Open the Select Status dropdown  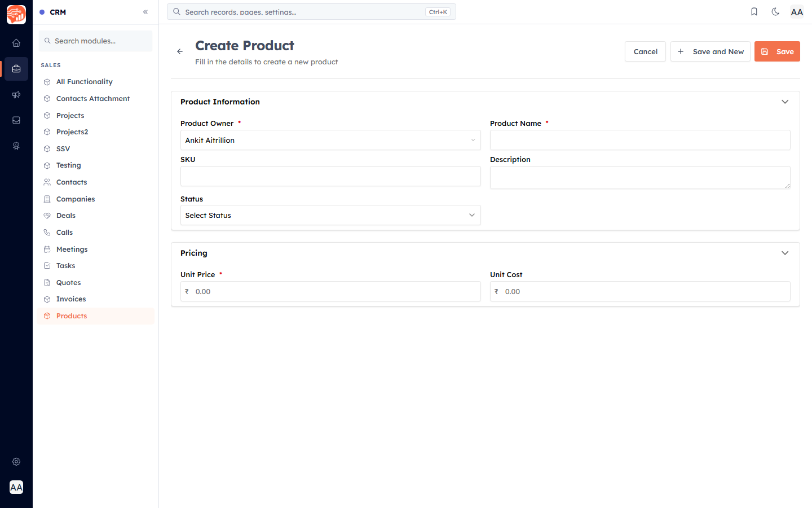(330, 215)
